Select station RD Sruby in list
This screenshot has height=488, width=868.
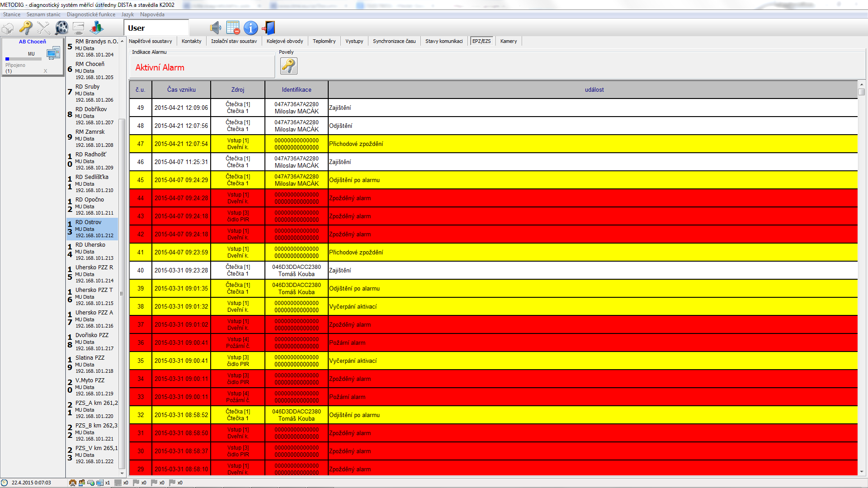(92, 93)
